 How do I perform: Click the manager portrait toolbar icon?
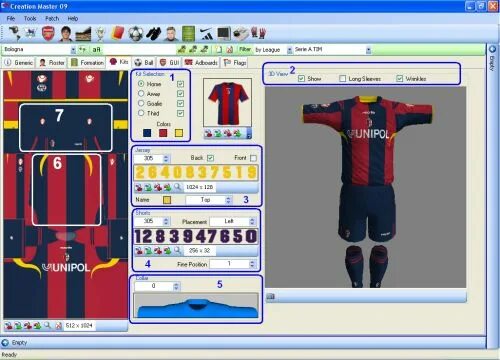pyautogui.click(x=171, y=34)
